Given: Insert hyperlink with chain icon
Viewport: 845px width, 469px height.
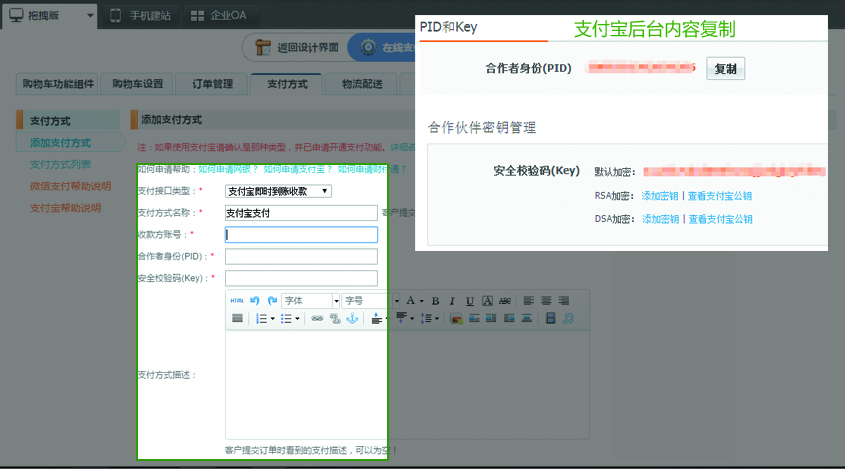Looking at the screenshot, I should click(317, 319).
